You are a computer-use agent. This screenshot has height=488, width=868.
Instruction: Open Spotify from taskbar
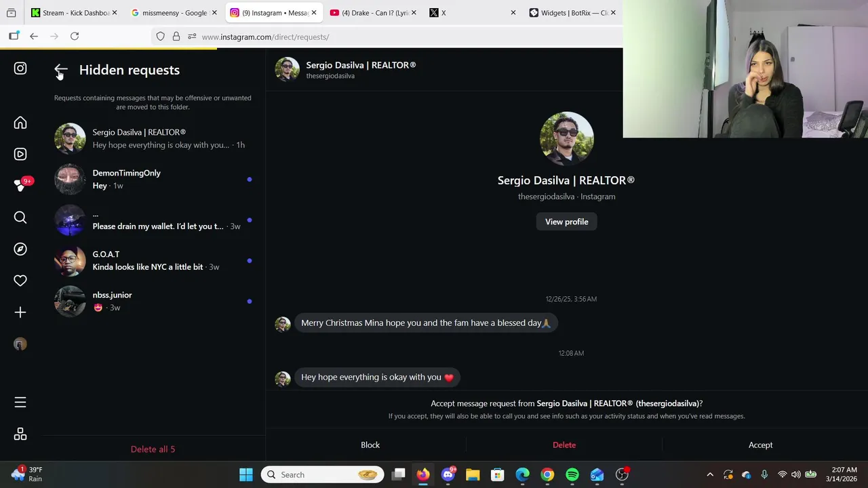(572, 474)
